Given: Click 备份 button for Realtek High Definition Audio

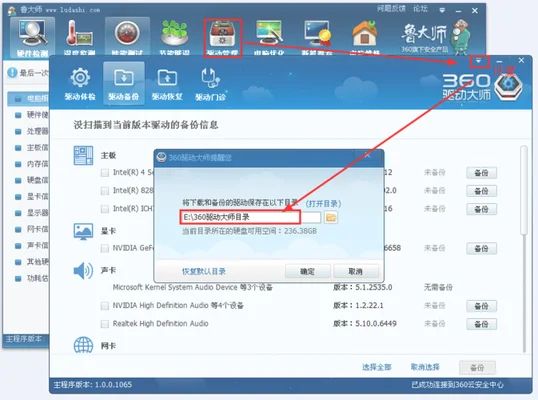Looking at the screenshot, I should (x=481, y=324).
